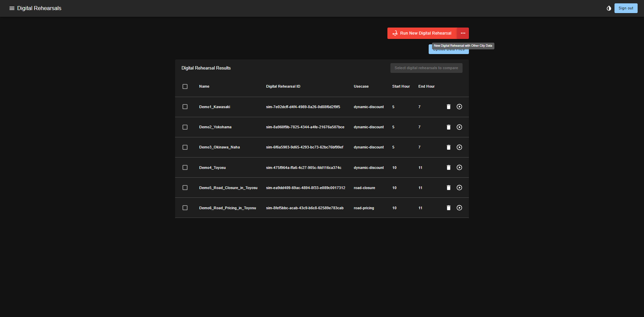
Task: Select the Demo2_Yokohama row checkbox
Action: click(185, 127)
